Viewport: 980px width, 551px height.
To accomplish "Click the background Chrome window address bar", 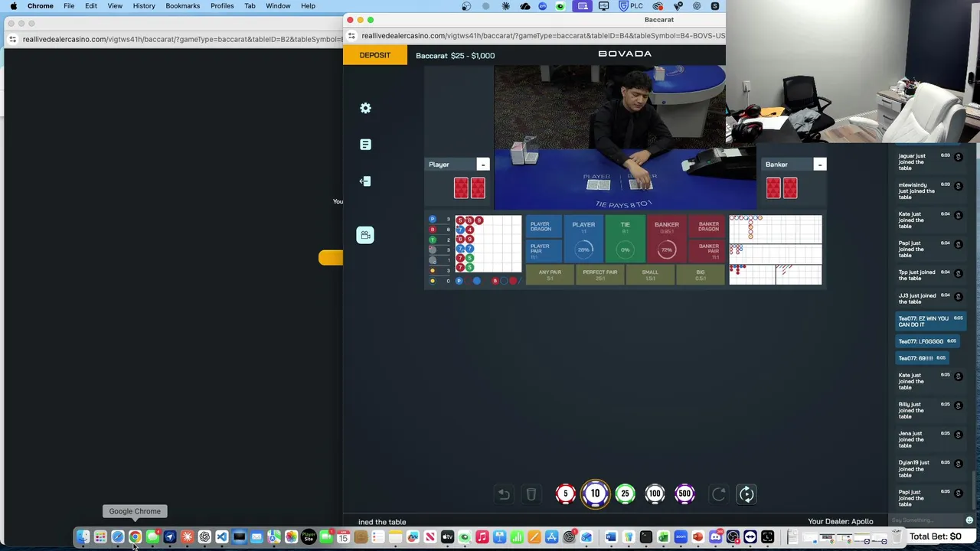I will (x=182, y=39).
